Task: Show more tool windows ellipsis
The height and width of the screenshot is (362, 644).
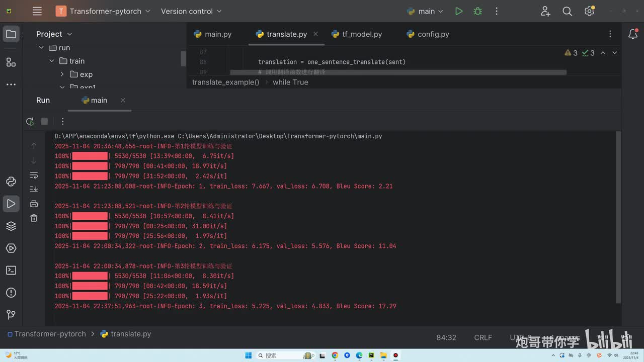Action: (x=11, y=84)
